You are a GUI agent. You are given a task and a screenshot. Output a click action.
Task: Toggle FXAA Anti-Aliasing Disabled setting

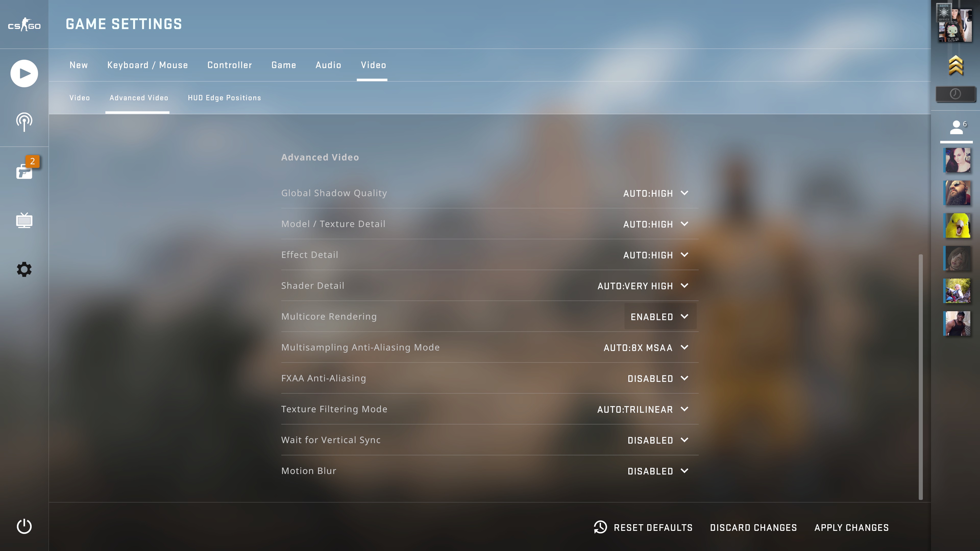tap(657, 378)
